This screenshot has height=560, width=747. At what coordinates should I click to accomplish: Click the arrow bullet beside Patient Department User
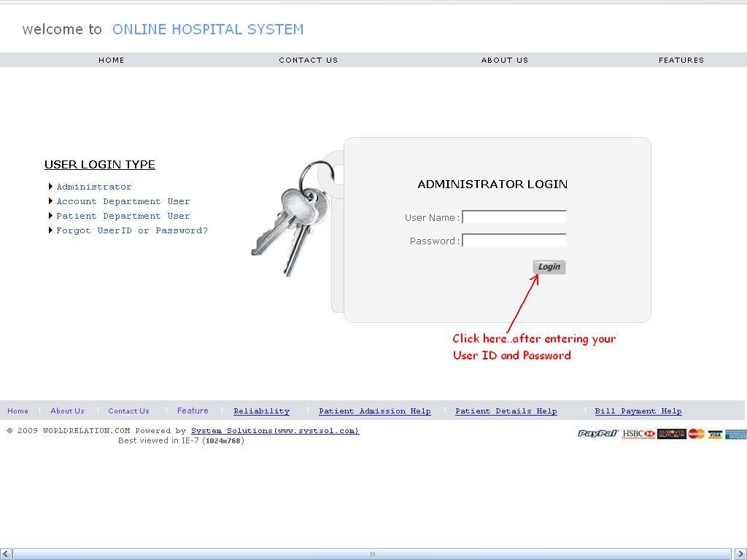[50, 216]
